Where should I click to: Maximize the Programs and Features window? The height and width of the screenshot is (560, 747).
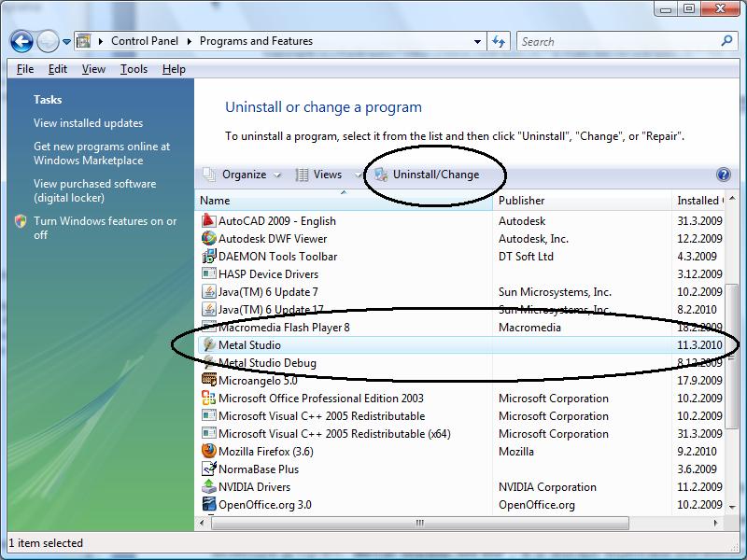coord(689,8)
